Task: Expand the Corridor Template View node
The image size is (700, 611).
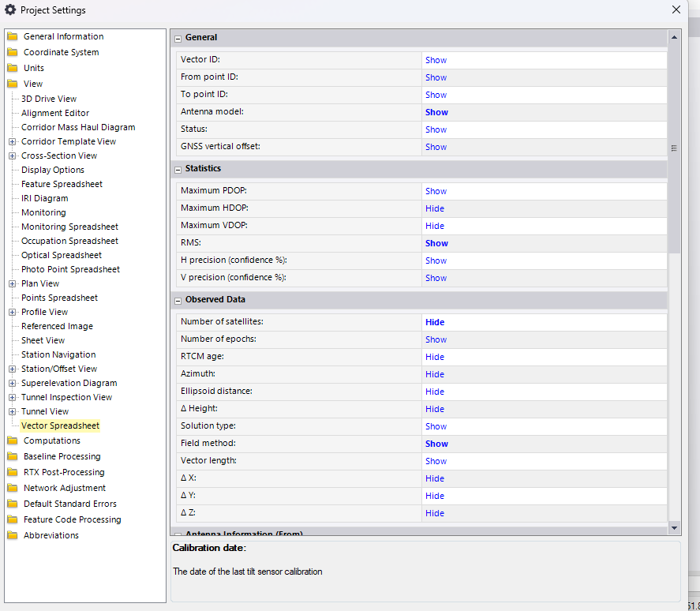Action: pos(13,142)
